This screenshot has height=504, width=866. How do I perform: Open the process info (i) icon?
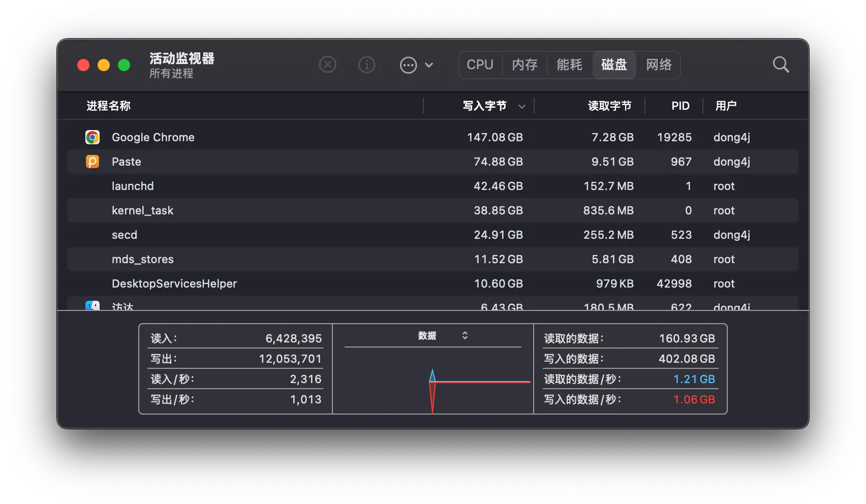coord(366,65)
